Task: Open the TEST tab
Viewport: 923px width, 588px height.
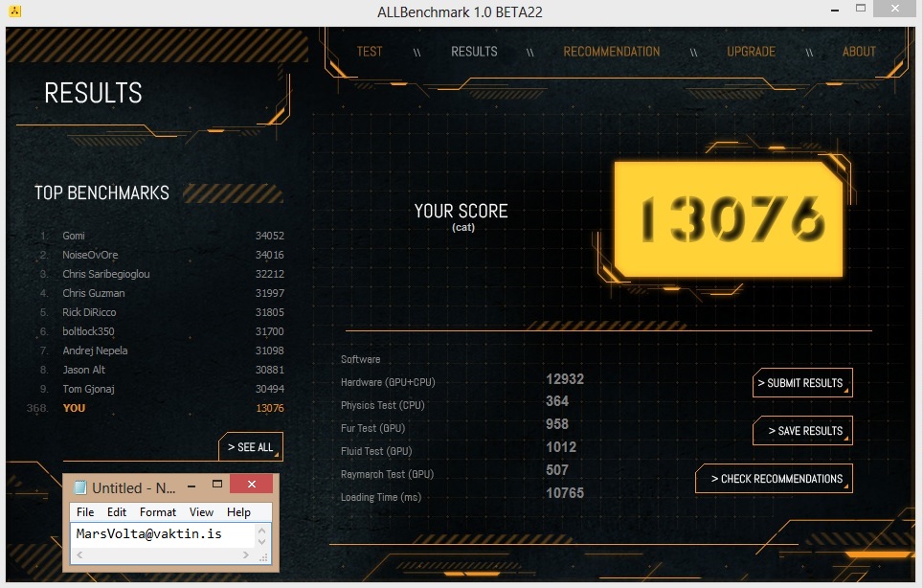Action: point(370,52)
